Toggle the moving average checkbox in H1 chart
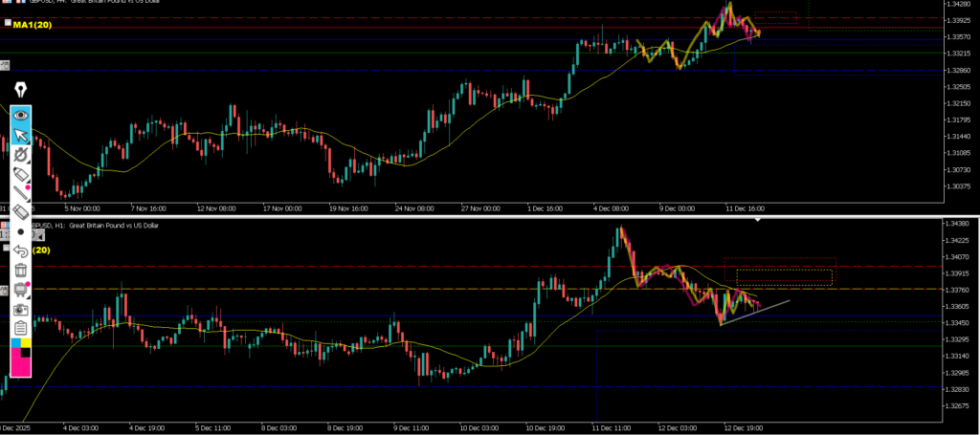Screen dimensions: 980x435 pos(8,250)
